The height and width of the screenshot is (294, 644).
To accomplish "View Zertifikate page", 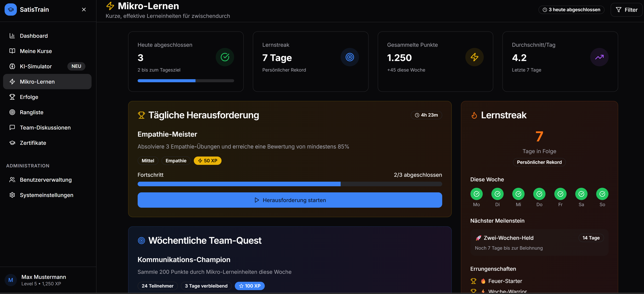I will pos(47,143).
